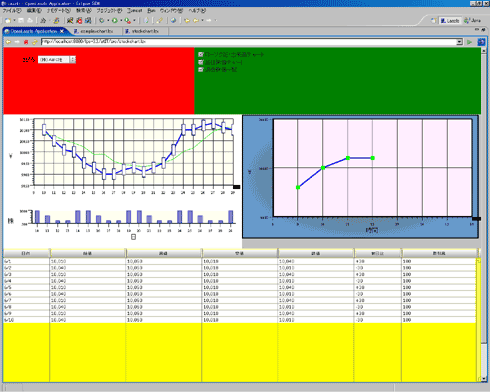Open the Window menu

click(171, 11)
